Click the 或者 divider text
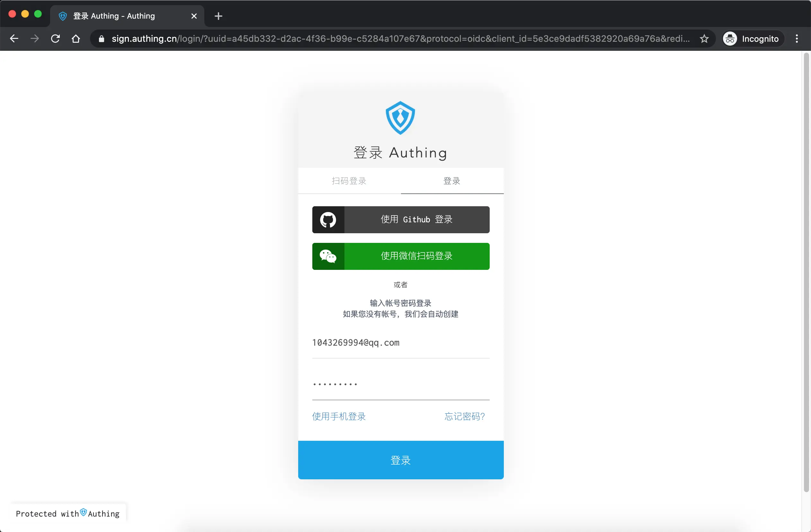 pyautogui.click(x=400, y=285)
